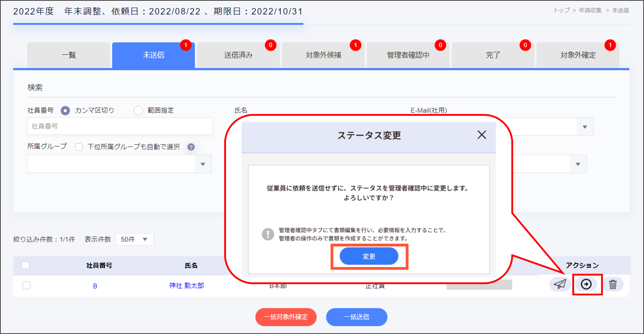Select the カンマ区切り radio button
This screenshot has height=334, width=644.
65,110
